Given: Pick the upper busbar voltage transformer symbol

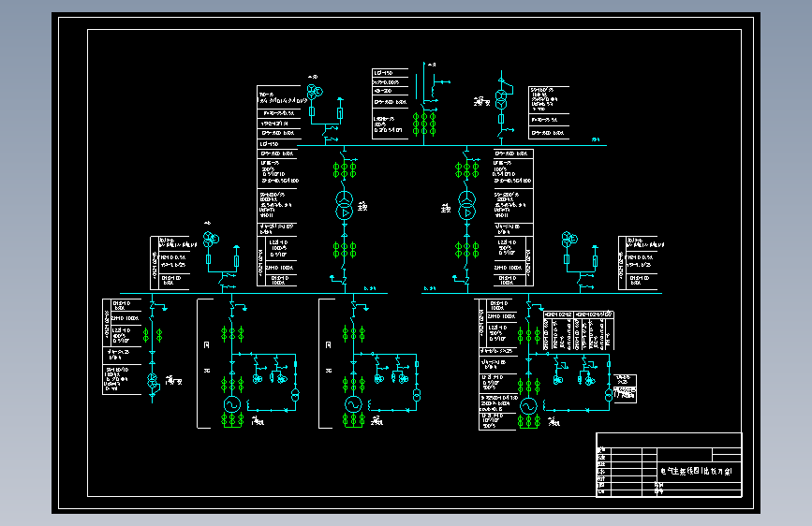Looking at the screenshot, I should coord(315,92).
